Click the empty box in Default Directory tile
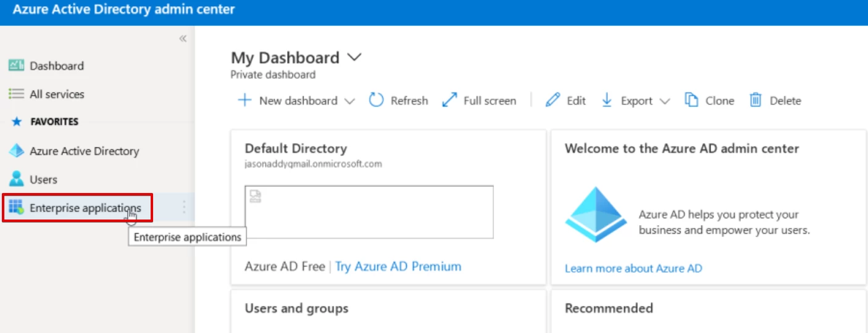The height and width of the screenshot is (333, 868). tap(369, 212)
